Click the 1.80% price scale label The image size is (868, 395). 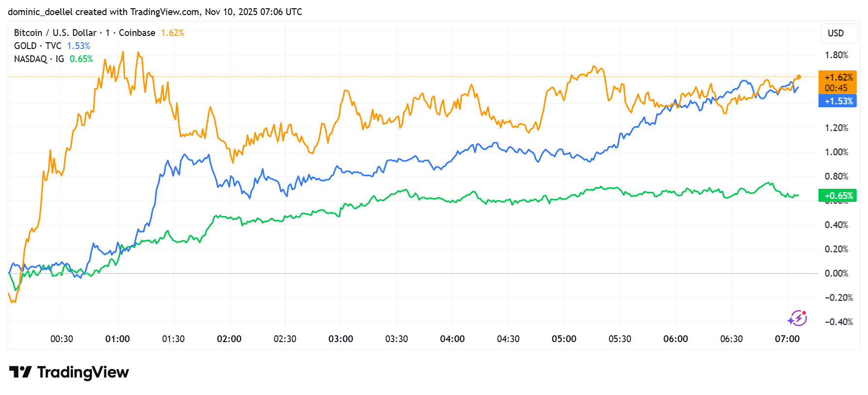(836, 55)
